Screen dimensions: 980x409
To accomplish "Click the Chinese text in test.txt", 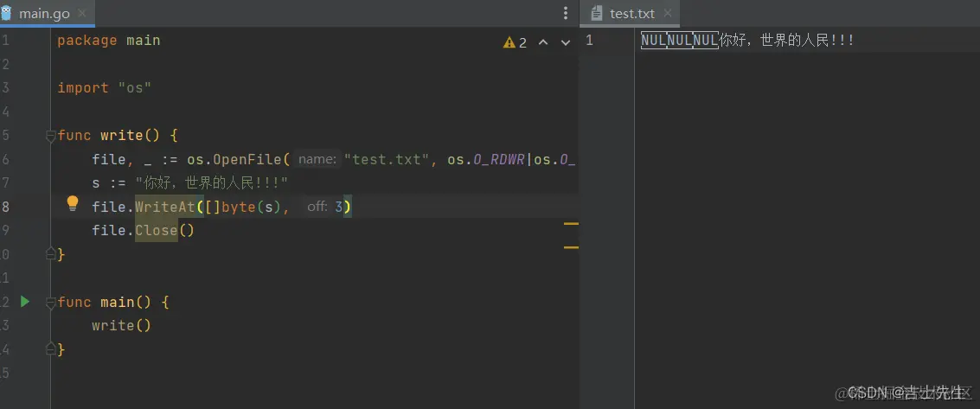I will click(786, 41).
